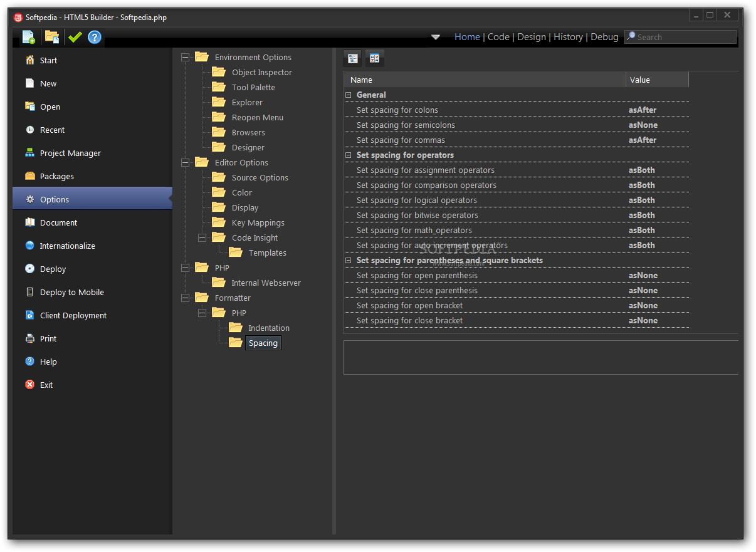Image resolution: width=756 pixels, height=552 pixels.
Task: Click the Name column header
Action: pos(485,80)
